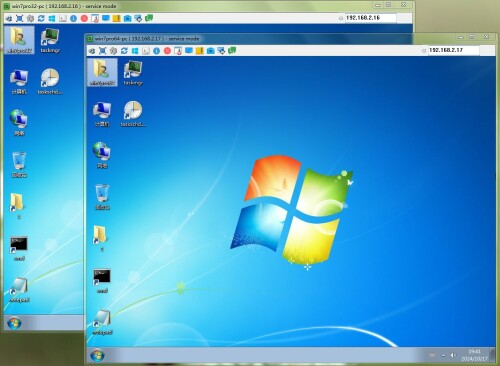Click the 192.168.2.16 address input field
Image resolution: width=500 pixels, height=366 pixels.
[371, 18]
